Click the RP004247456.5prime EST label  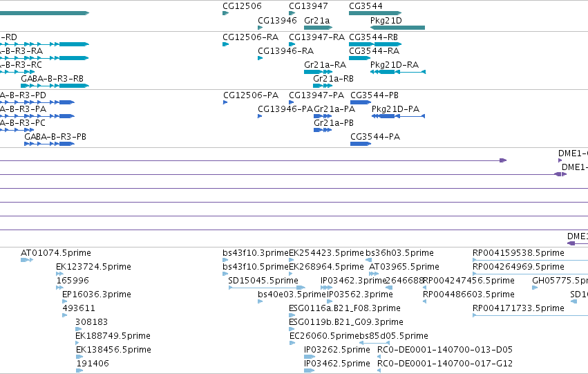468,281
